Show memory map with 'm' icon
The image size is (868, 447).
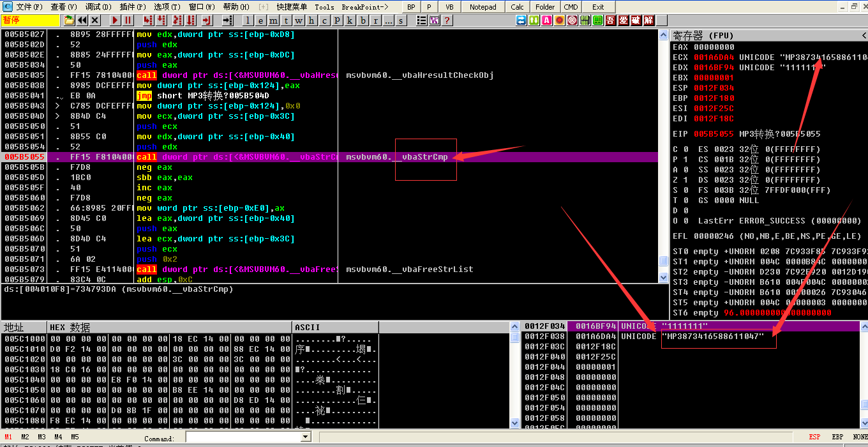[x=273, y=20]
